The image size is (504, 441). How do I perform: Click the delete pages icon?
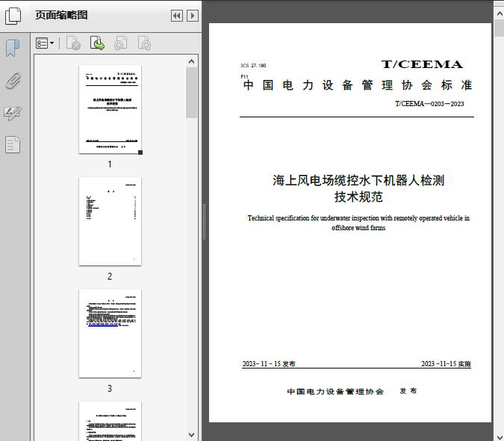[x=73, y=43]
